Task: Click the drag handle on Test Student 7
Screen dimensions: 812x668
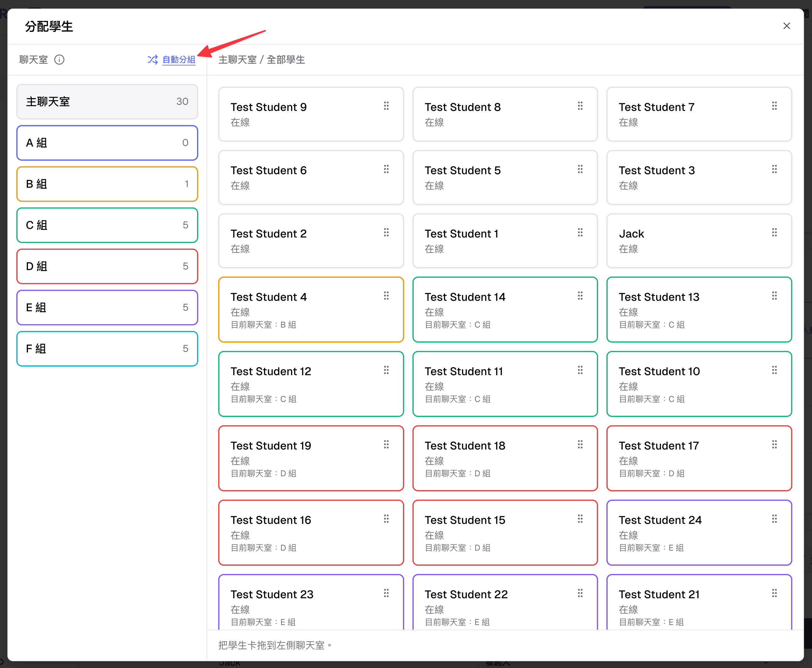Action: click(x=774, y=106)
